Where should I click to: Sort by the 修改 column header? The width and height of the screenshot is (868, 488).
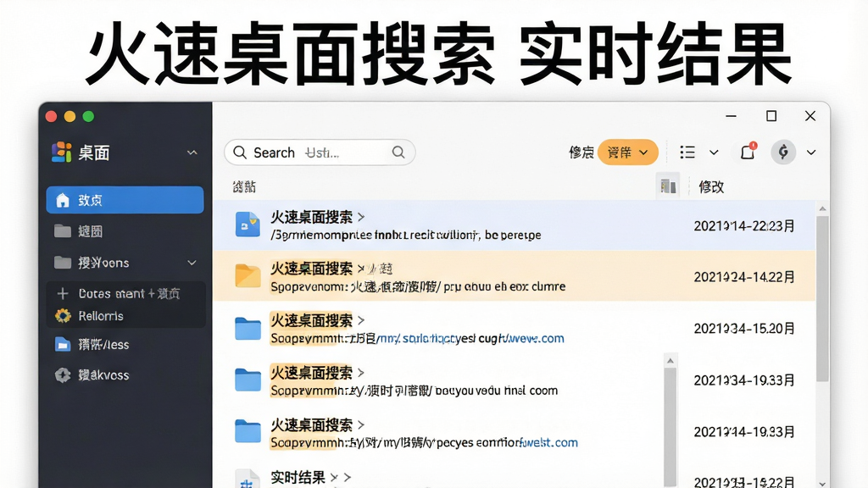711,187
